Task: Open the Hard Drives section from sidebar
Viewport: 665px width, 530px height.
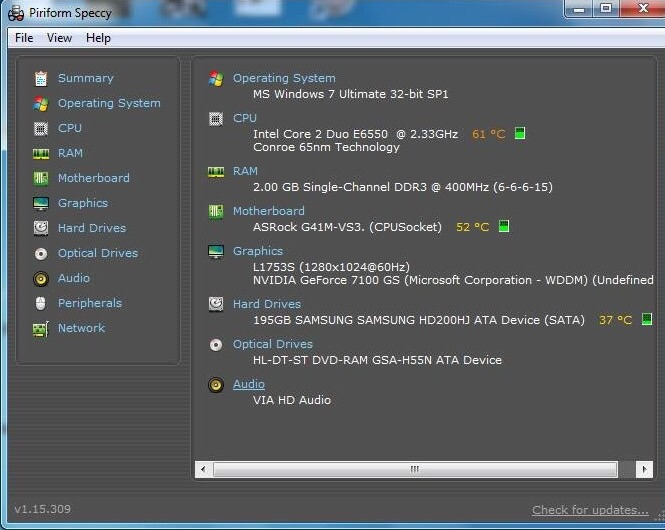Action: pyautogui.click(x=92, y=228)
